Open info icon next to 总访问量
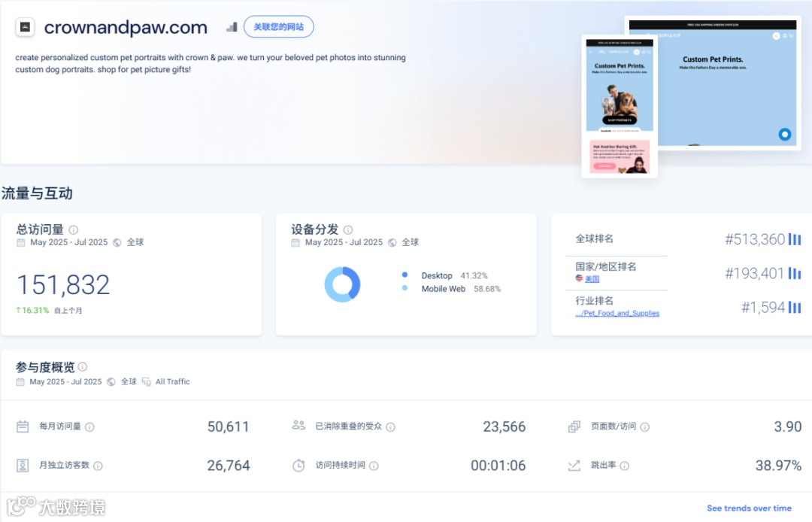This screenshot has width=812, height=522. click(74, 229)
